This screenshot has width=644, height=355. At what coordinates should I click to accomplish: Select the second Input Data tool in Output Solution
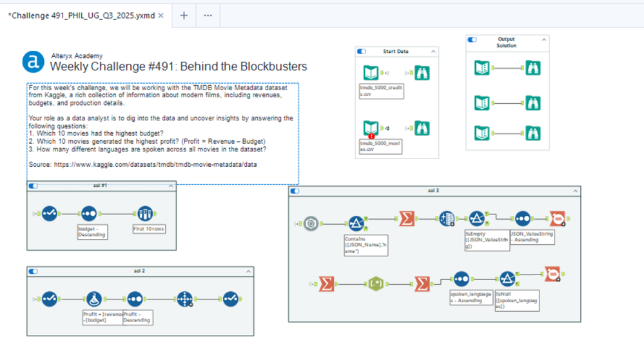(x=482, y=102)
